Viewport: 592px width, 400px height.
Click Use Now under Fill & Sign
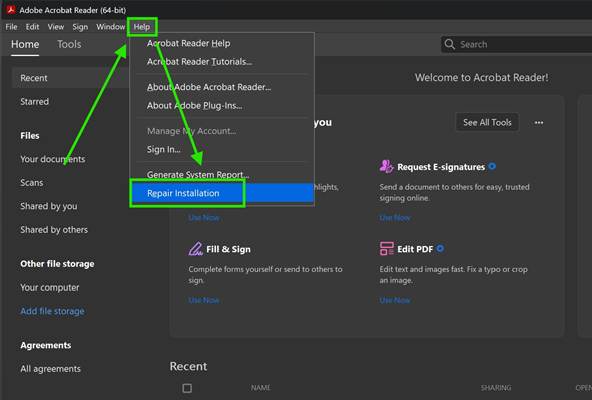click(204, 300)
